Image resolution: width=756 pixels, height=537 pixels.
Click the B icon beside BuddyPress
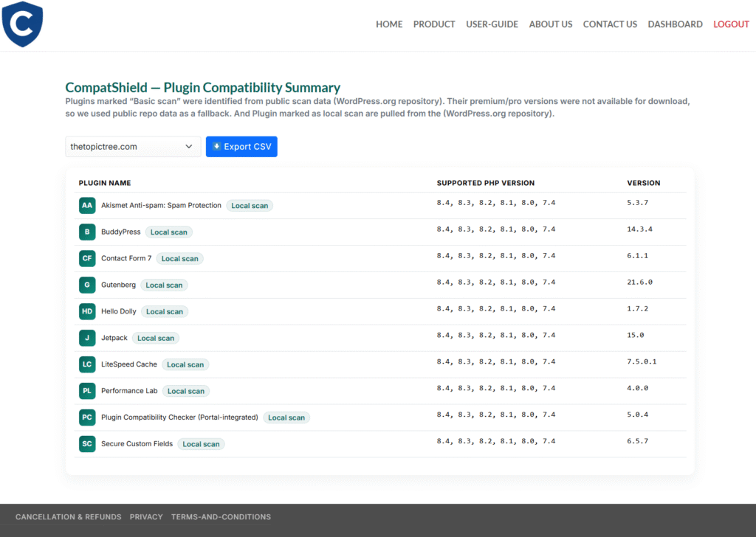pyautogui.click(x=87, y=232)
